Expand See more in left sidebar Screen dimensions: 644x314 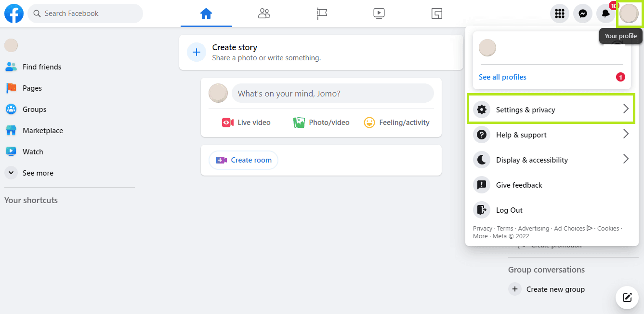click(11, 173)
